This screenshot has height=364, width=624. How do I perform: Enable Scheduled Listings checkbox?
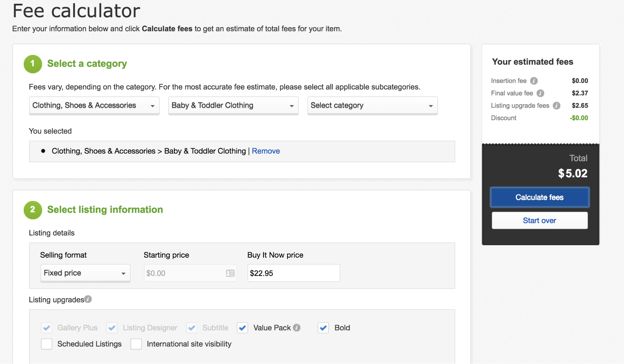[47, 344]
